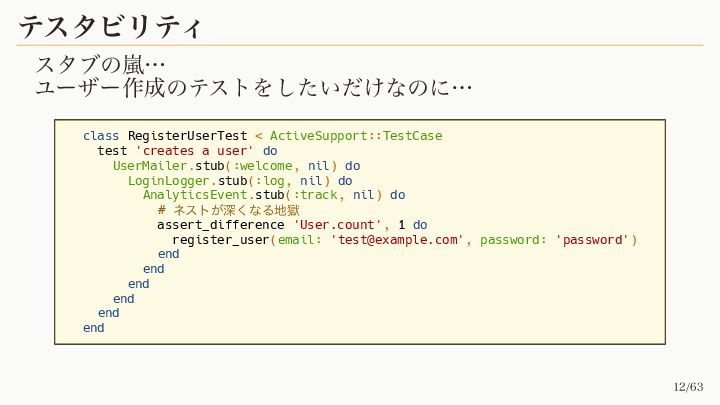
Task: Click the register_user method name
Action: point(220,240)
